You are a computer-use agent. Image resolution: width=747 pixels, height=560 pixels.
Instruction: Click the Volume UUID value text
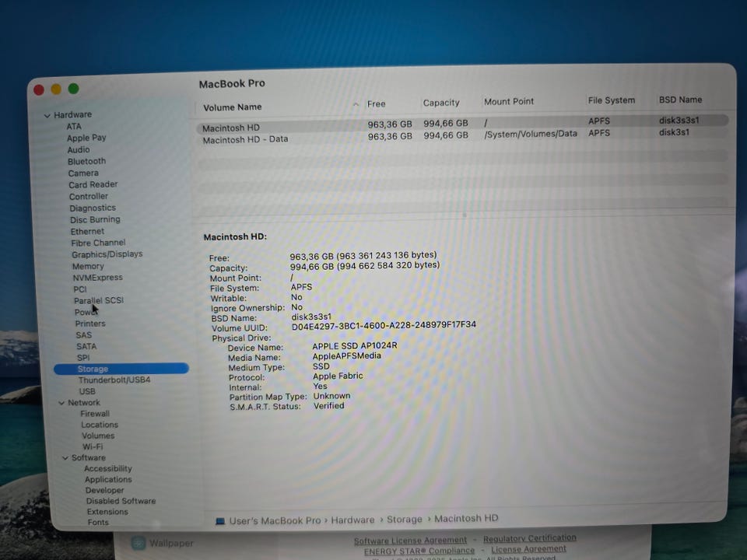coord(384,326)
